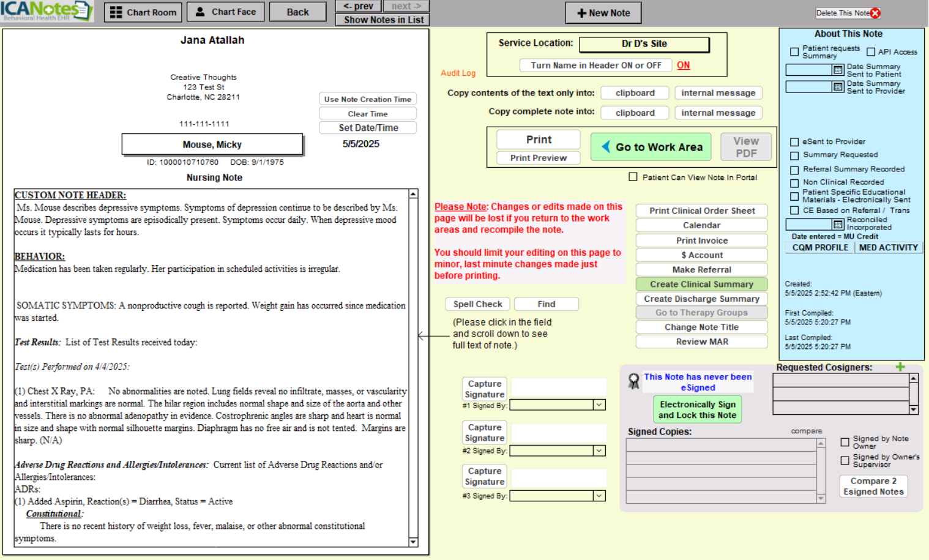Tick the Signed by Note Owner checkbox

tap(845, 442)
